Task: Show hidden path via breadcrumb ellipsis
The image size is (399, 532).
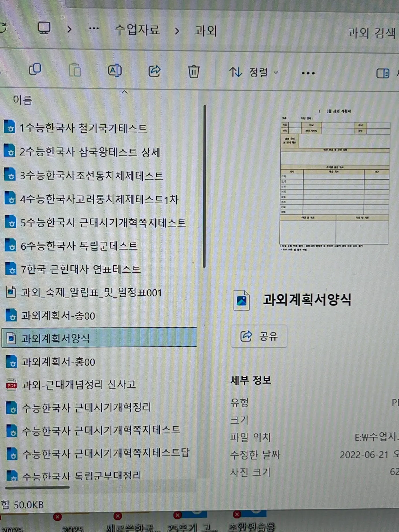Action: tap(94, 29)
